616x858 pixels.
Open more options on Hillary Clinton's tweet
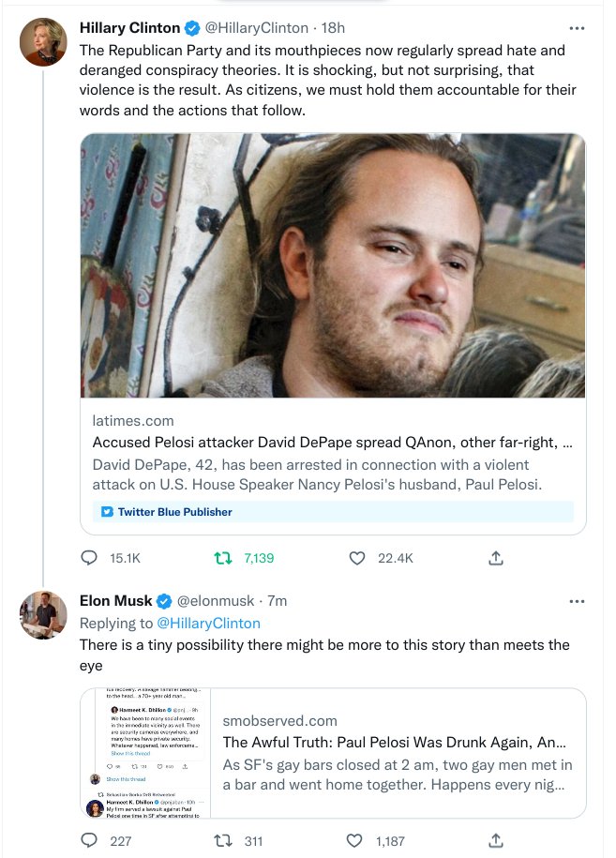pos(577,28)
